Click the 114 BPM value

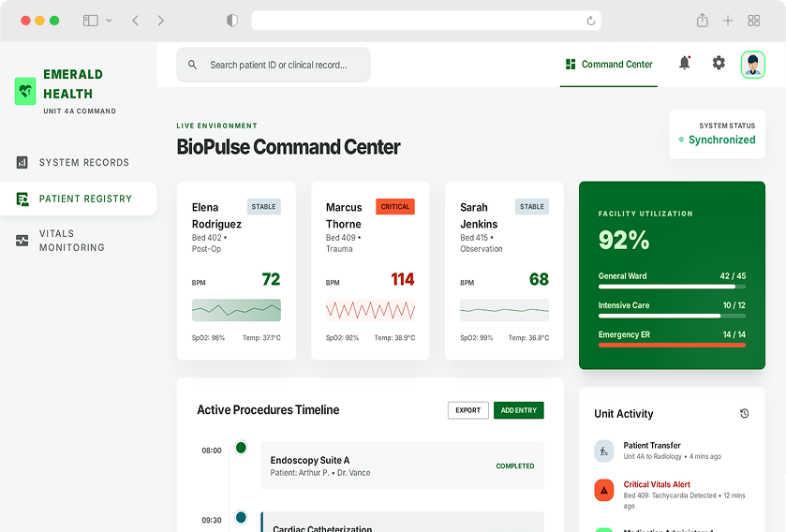[403, 279]
